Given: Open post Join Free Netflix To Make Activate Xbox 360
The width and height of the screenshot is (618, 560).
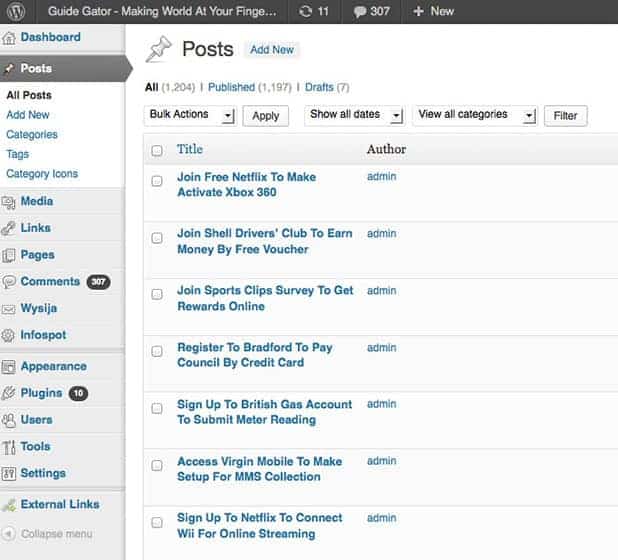Looking at the screenshot, I should 246,184.
